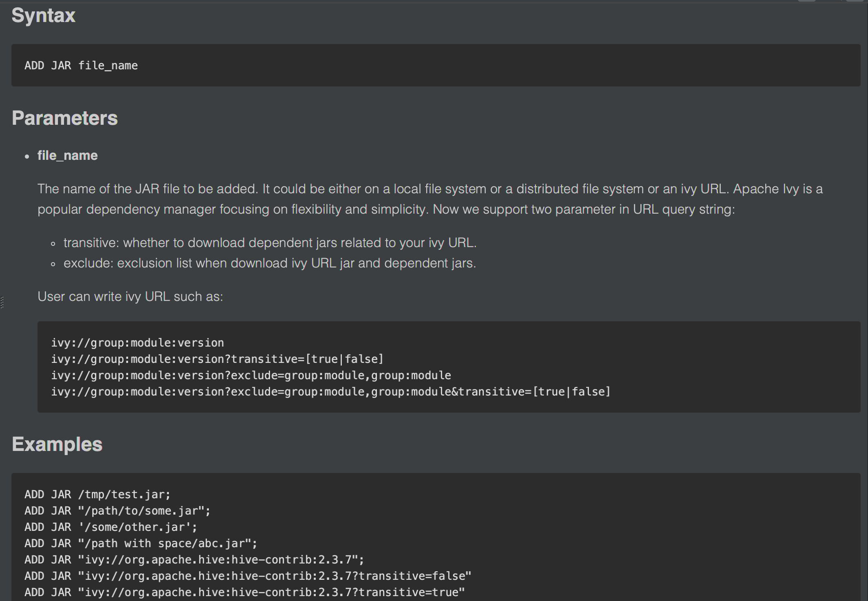The height and width of the screenshot is (601, 868).
Task: Click the ivy://group:module:version first line
Action: [x=137, y=342]
